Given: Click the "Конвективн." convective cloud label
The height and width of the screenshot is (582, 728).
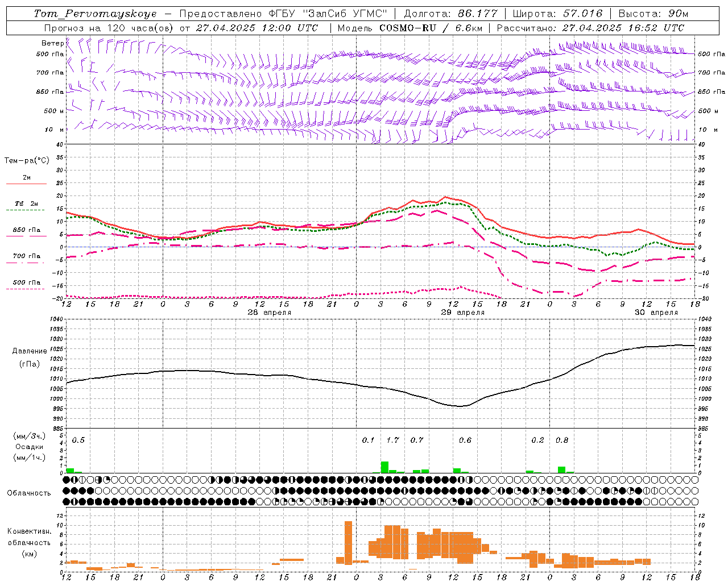Looking at the screenshot, I should [29, 531].
